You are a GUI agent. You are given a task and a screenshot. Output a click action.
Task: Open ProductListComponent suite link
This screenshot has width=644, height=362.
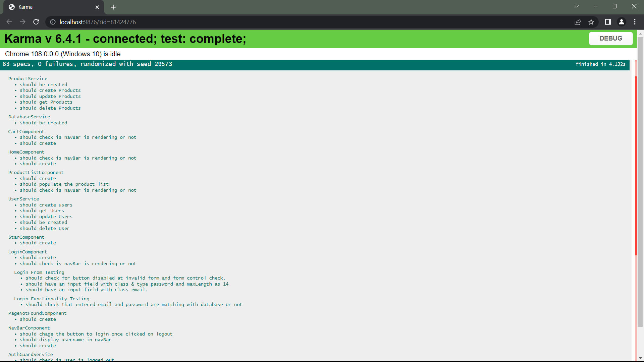tap(36, 172)
